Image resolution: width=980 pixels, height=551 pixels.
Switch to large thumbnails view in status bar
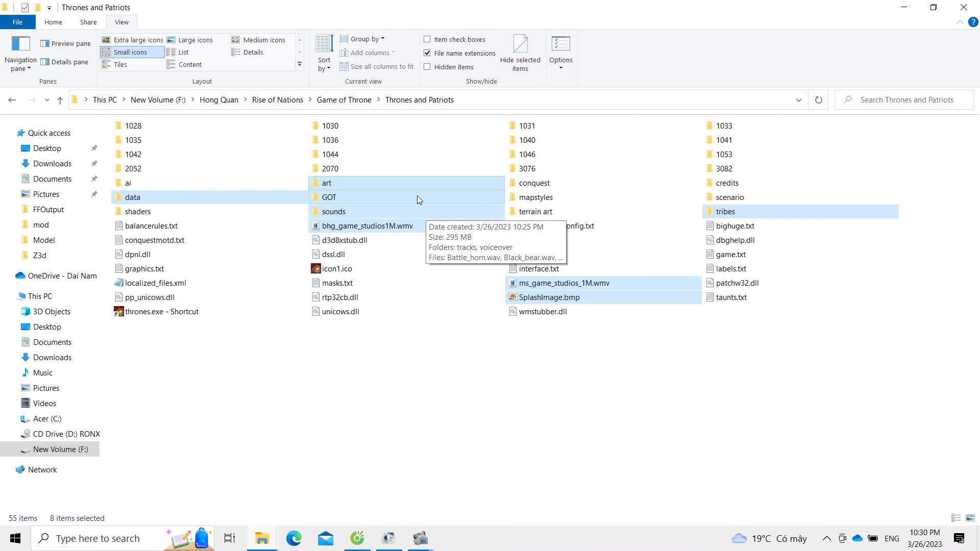(x=970, y=518)
